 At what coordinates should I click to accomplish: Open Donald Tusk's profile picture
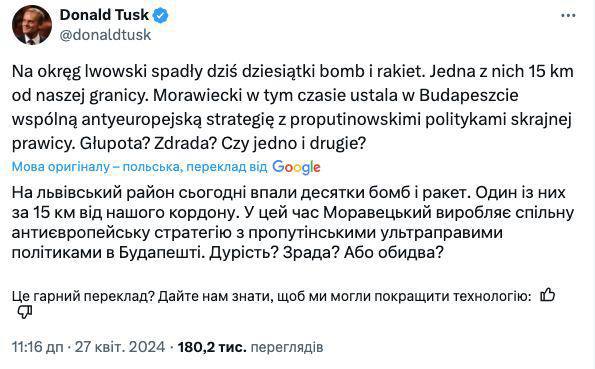[x=32, y=25]
